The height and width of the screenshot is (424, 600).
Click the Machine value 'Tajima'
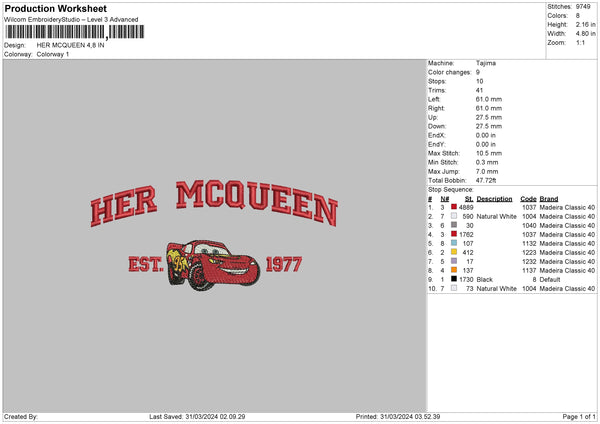[x=486, y=63]
